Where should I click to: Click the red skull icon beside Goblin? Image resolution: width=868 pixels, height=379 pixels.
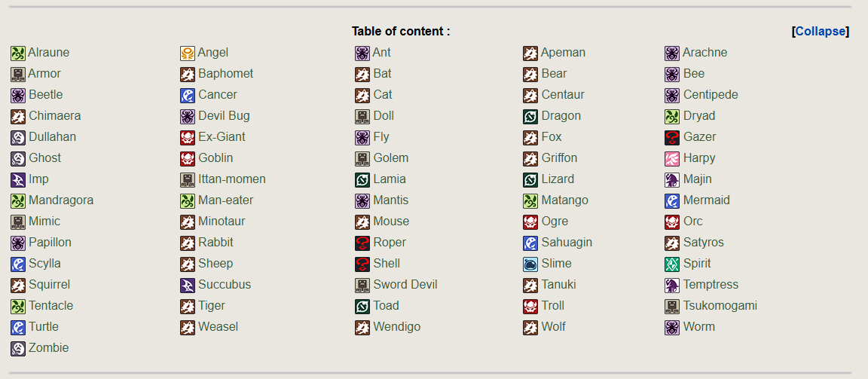click(188, 158)
